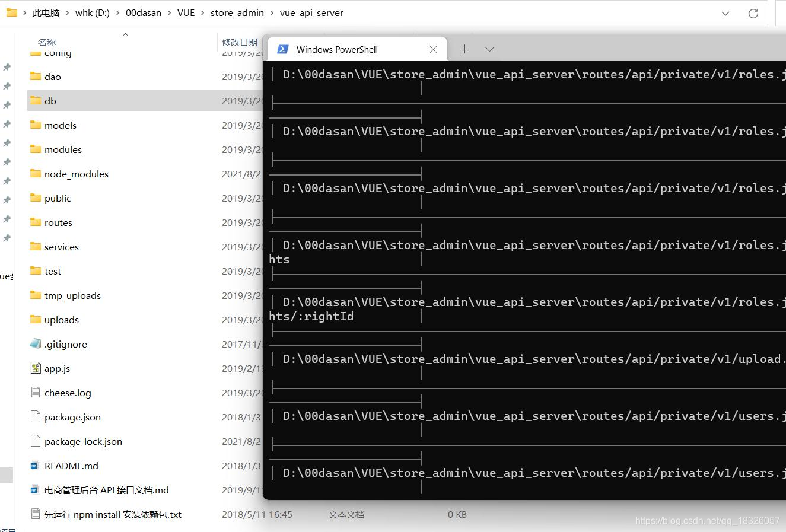Expand breadcrumb chevron after whk (D:)
The height and width of the screenshot is (532, 786).
coord(117,13)
